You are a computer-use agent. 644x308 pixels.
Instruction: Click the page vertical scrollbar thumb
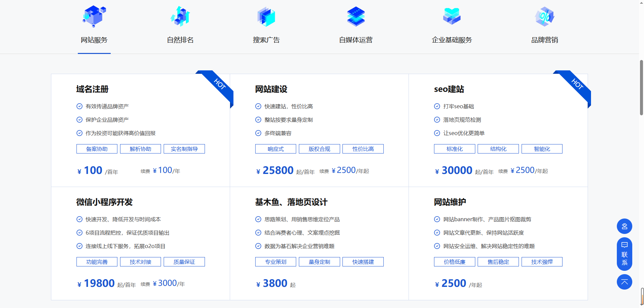tap(641, 88)
